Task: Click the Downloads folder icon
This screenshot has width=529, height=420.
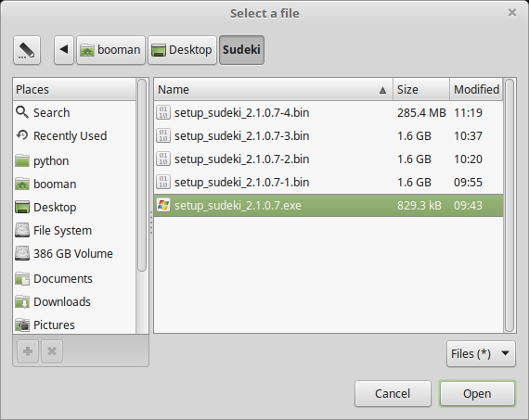Action: point(22,302)
